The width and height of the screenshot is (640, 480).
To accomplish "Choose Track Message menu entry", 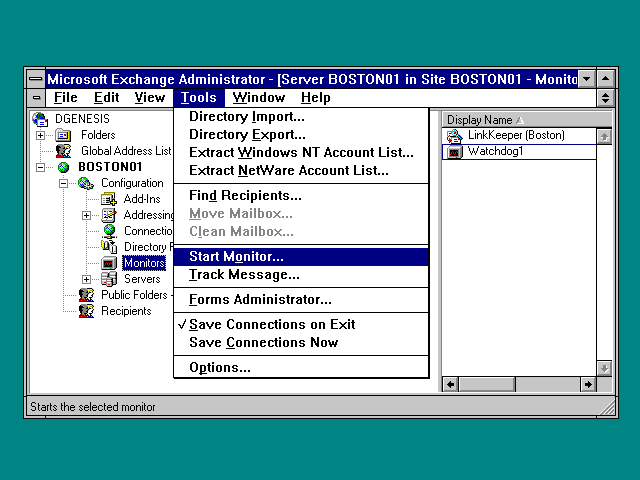I will point(301,275).
